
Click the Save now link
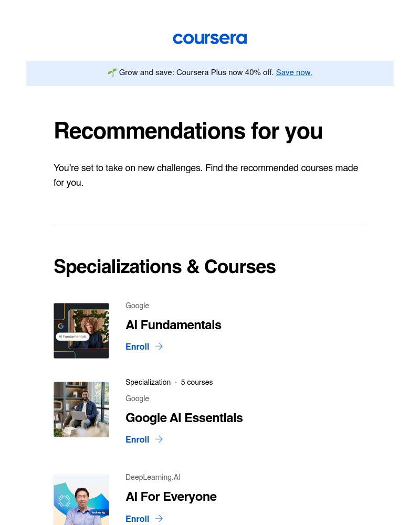pyautogui.click(x=294, y=72)
